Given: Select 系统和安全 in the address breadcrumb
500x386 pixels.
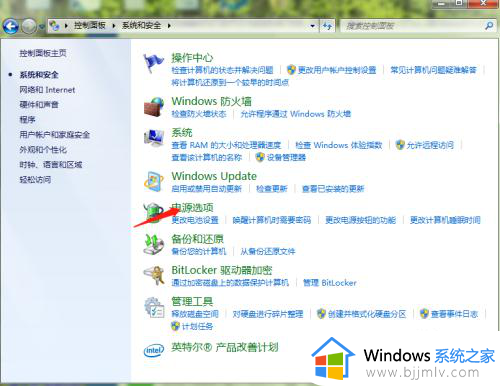Looking at the screenshot, I should pyautogui.click(x=141, y=25).
